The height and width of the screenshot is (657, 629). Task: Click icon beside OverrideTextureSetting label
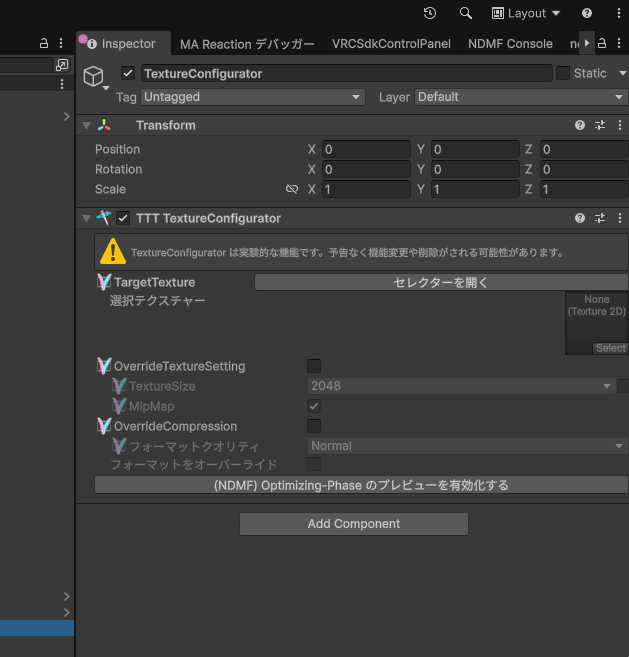tap(104, 366)
